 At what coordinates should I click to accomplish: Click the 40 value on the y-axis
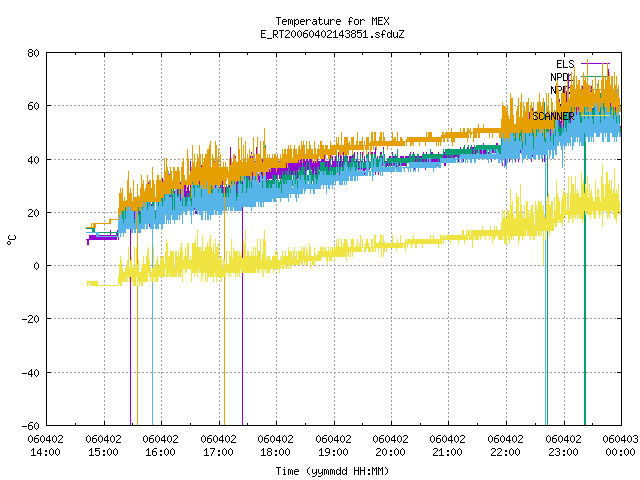pyautogui.click(x=33, y=160)
